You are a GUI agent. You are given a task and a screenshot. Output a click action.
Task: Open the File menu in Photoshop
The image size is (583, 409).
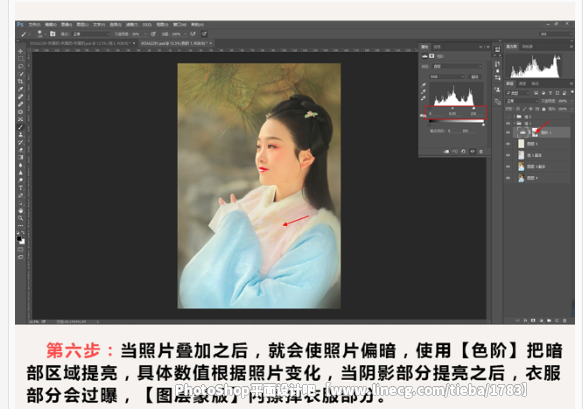[x=34, y=25]
